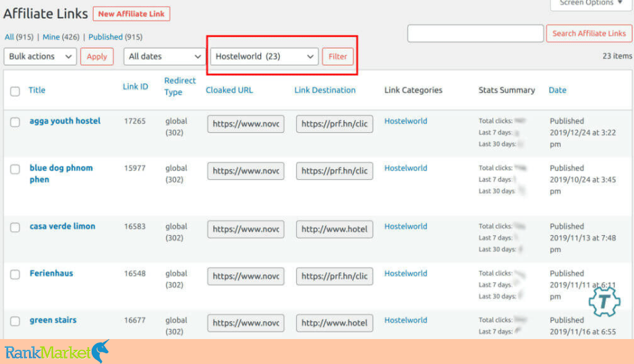Sort by Link Destination column

pos(324,90)
